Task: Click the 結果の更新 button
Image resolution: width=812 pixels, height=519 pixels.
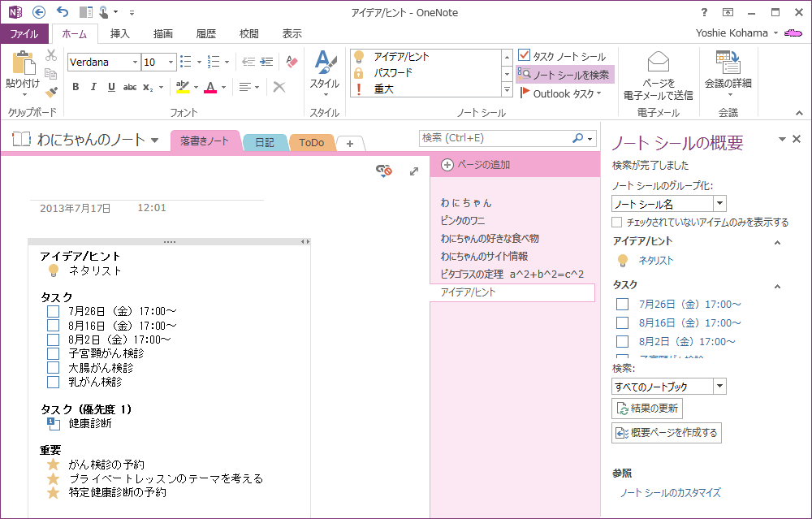Action: pos(647,409)
